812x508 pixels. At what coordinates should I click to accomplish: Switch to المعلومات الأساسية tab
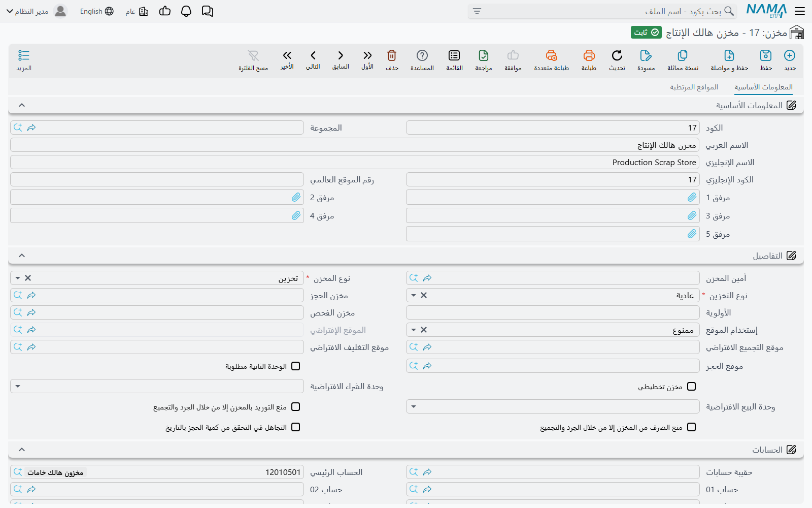click(x=763, y=87)
